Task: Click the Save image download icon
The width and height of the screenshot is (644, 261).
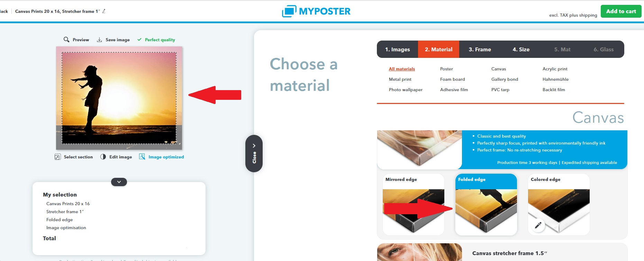Action: point(99,40)
